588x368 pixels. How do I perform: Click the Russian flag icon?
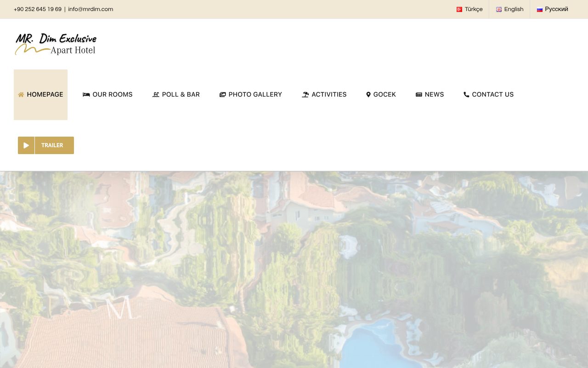click(540, 9)
